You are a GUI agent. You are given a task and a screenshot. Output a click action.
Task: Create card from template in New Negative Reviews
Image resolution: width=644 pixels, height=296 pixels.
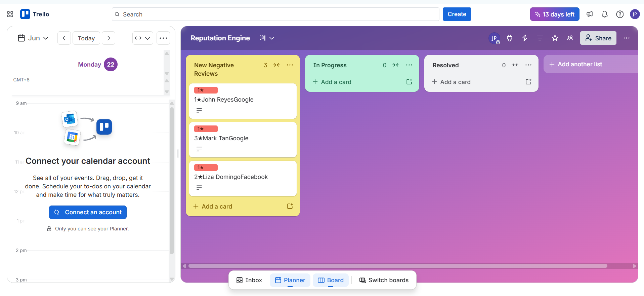coord(290,206)
